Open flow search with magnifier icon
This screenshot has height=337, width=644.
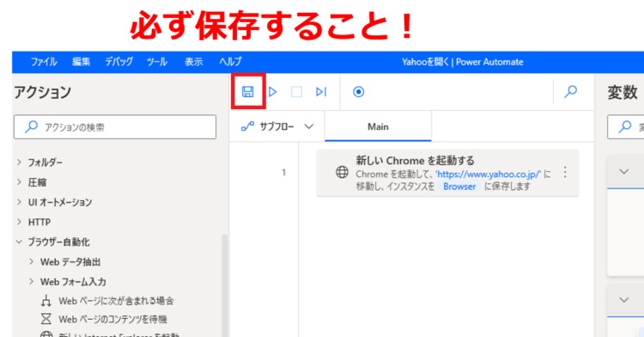[570, 91]
